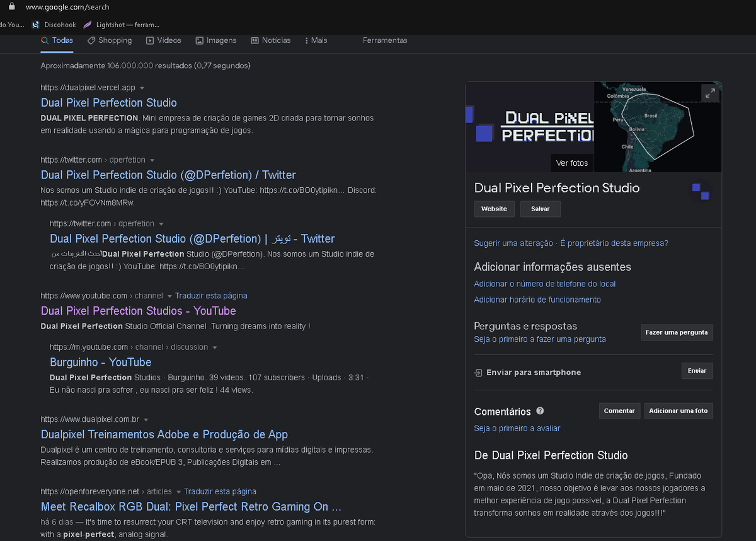Open the arrow beside openforeveryone.net › articles
Screen dimensions: 756x541
(178, 492)
